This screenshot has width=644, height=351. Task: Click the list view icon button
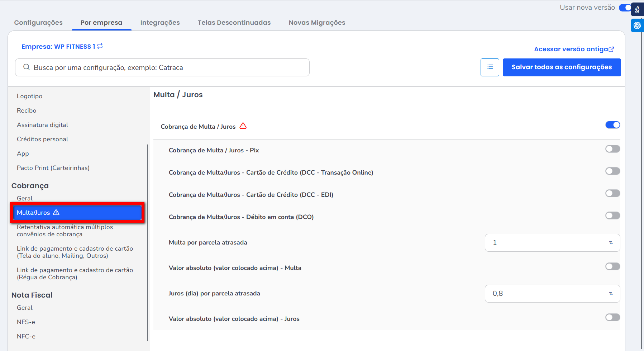coord(490,67)
